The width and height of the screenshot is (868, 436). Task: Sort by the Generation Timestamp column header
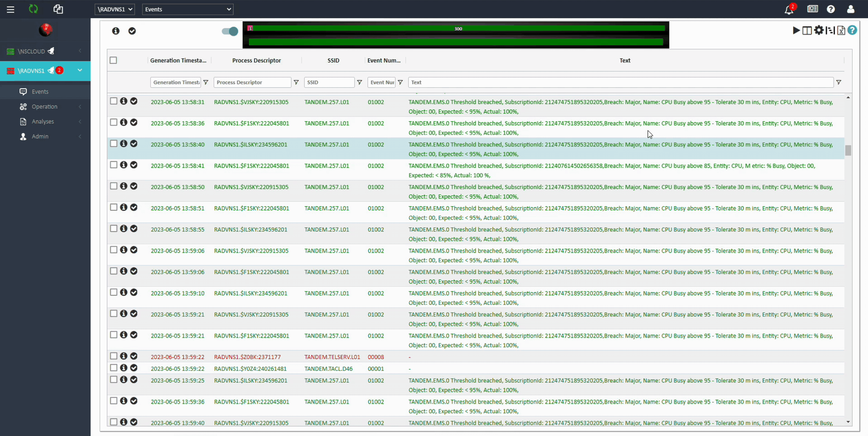(178, 60)
